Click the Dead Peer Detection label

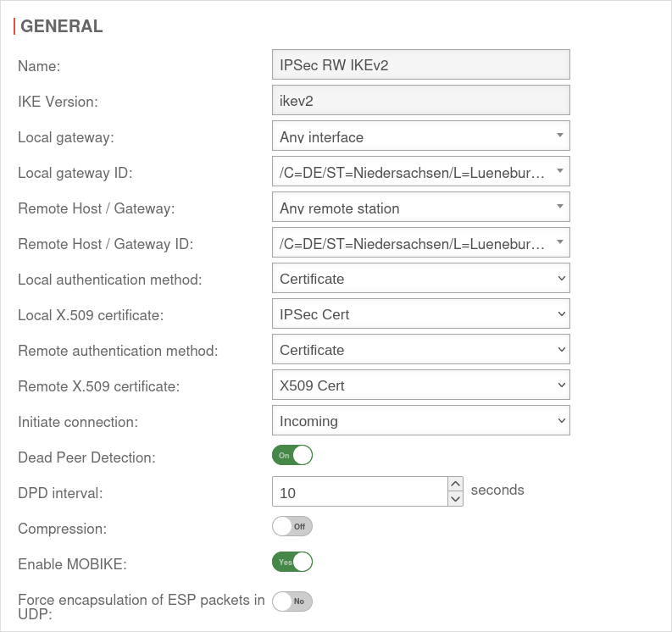(x=86, y=457)
